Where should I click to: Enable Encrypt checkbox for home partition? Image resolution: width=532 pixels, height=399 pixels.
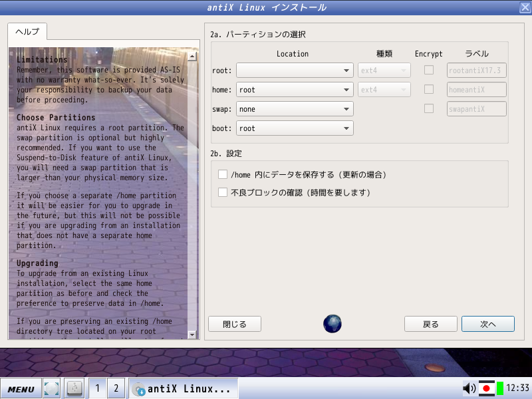[429, 89]
